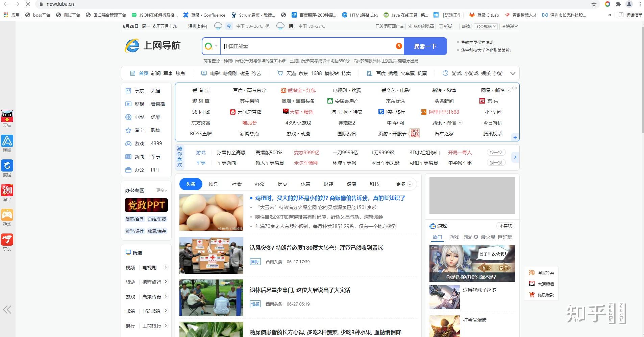Bookmark this page with the star icon
The width and height of the screenshot is (644, 337).
coord(594,4)
